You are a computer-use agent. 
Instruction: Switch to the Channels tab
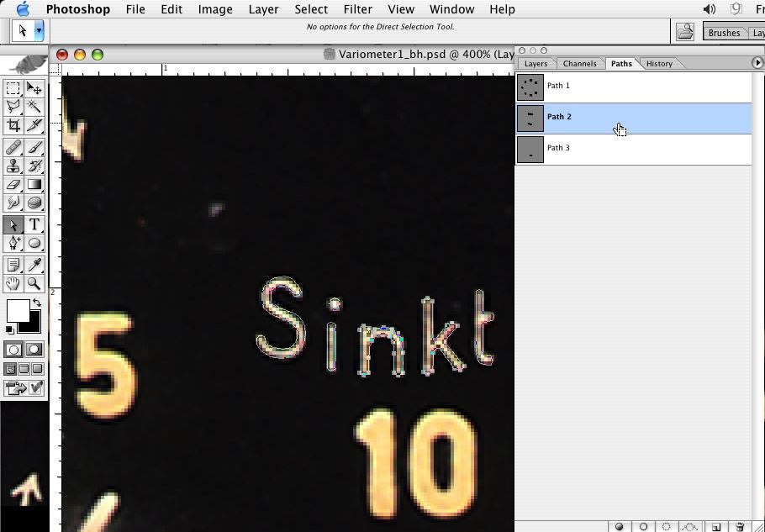579,64
